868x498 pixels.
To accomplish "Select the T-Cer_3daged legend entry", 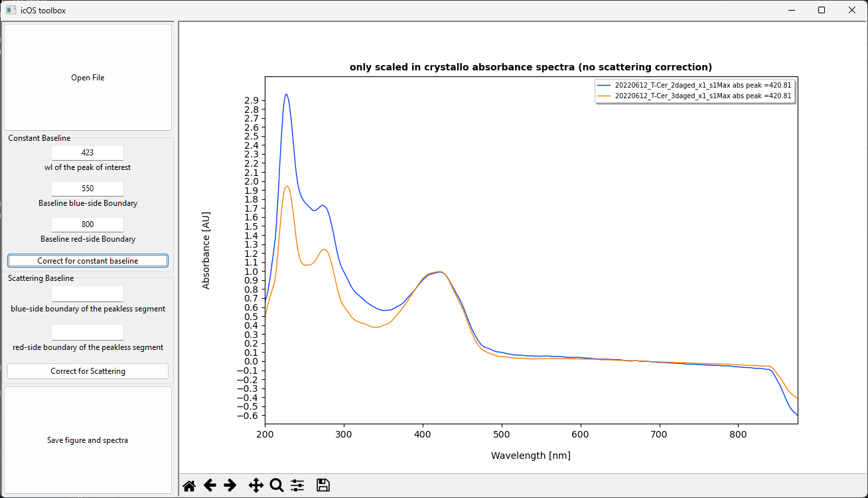I will 694,95.
